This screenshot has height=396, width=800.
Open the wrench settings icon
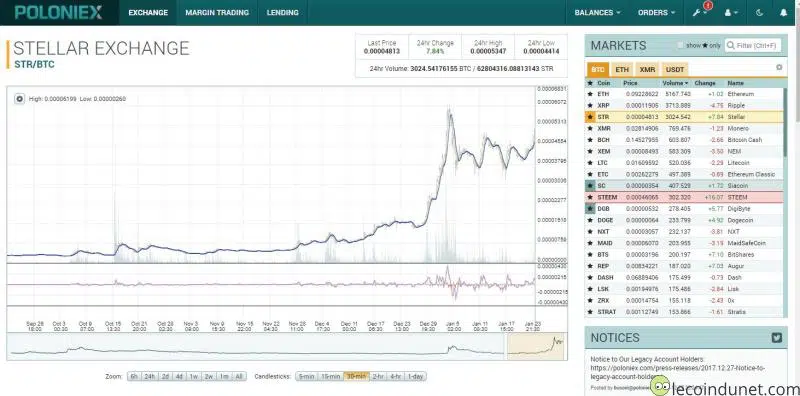[x=697, y=13]
